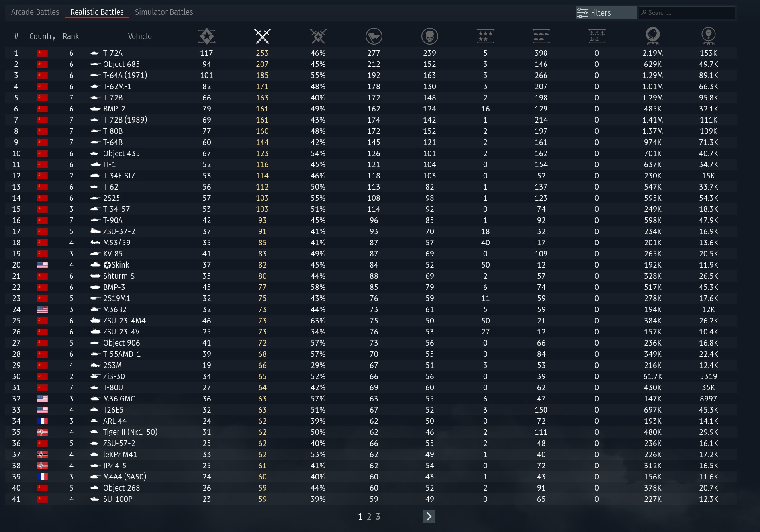
Task: Click the sliders icon on the Filters button
Action: click(x=582, y=13)
